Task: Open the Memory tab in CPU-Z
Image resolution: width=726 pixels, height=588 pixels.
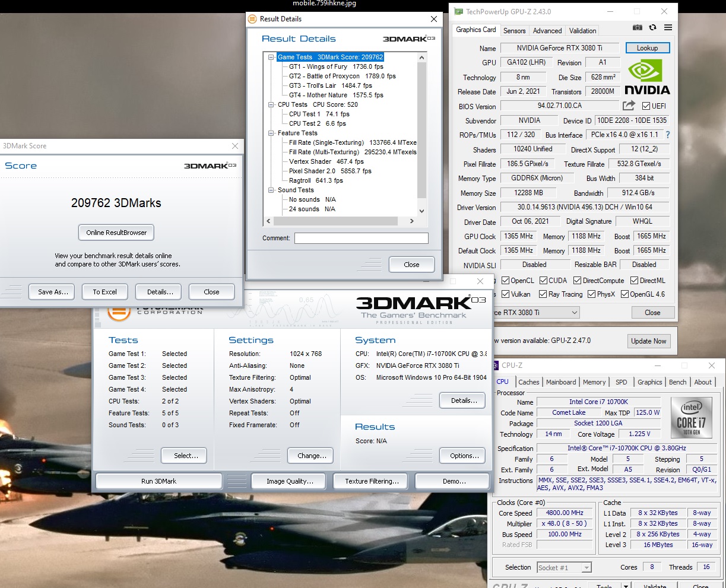Action: (x=594, y=382)
